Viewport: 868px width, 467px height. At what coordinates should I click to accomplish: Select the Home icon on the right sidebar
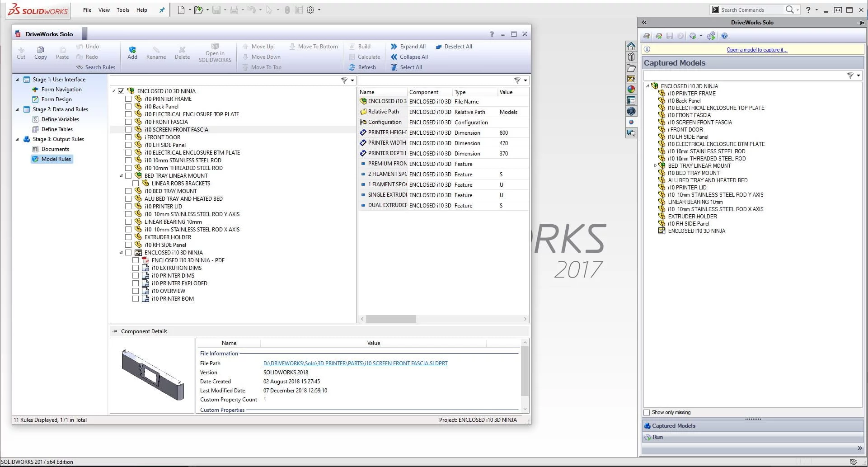click(x=631, y=46)
